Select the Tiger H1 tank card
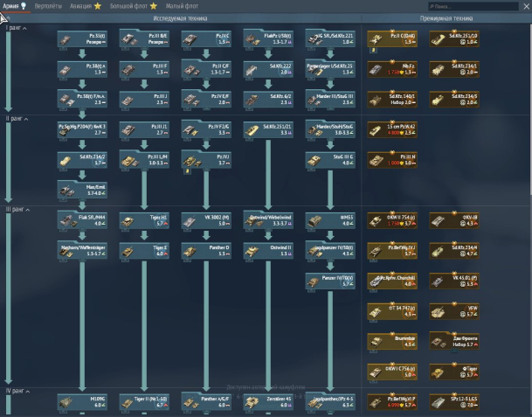 click(144, 222)
